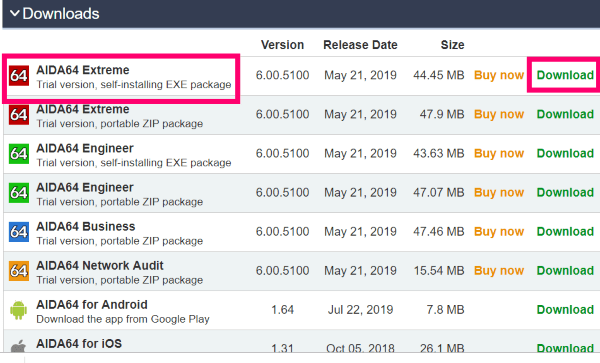Collapse the Downloads section chevron
This screenshot has height=363, width=600.
coord(15,14)
